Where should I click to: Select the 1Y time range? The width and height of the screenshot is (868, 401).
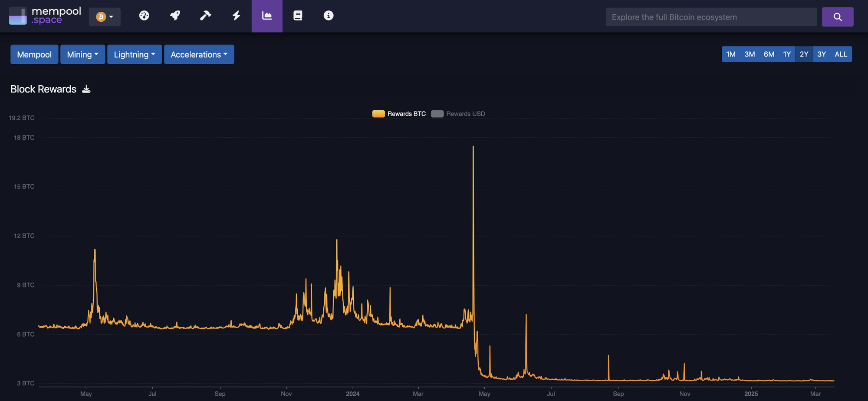pos(786,54)
